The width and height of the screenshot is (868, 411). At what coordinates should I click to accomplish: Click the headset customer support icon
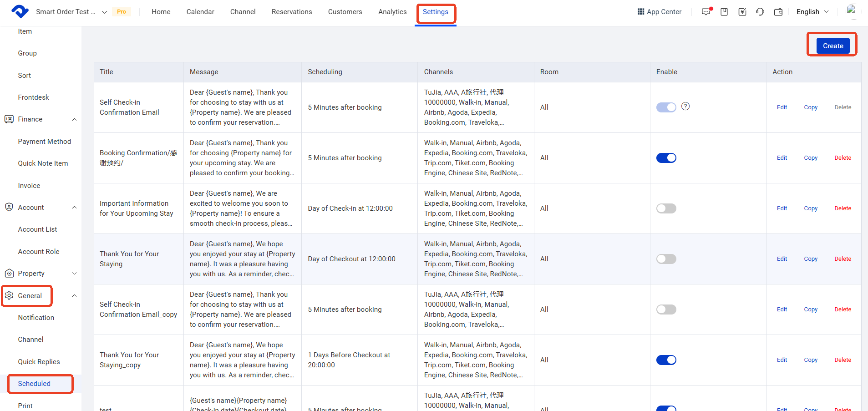coord(760,12)
